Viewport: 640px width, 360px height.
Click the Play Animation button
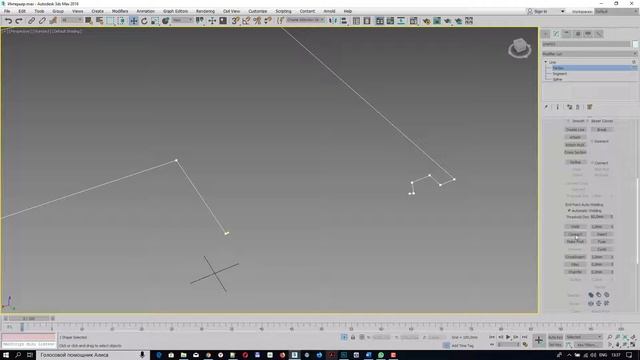(508, 337)
